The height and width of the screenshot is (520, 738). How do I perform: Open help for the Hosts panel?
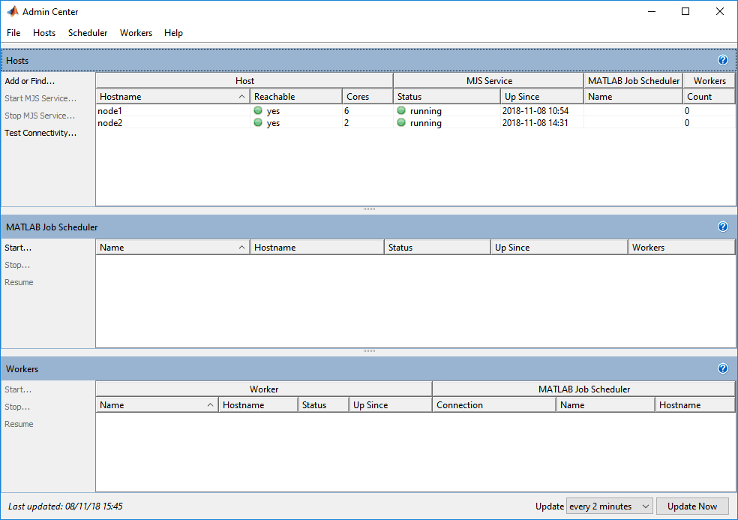pos(722,60)
